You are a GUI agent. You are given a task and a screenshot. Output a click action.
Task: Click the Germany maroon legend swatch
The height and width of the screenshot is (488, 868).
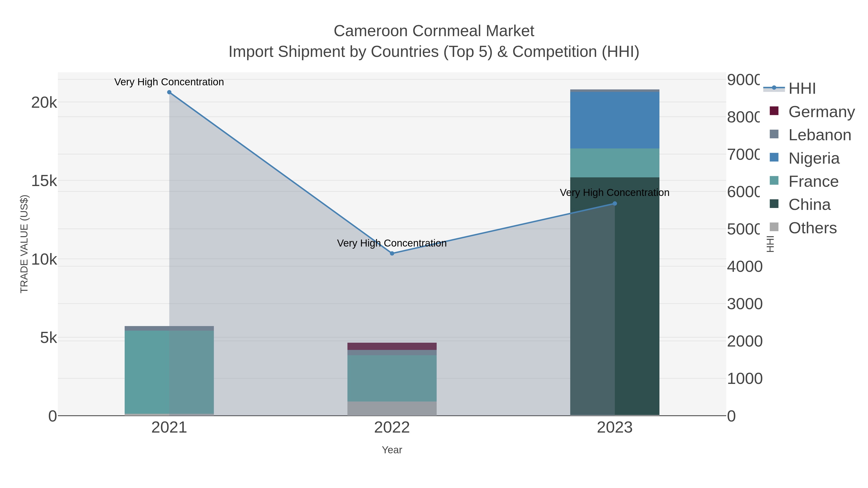coord(774,111)
